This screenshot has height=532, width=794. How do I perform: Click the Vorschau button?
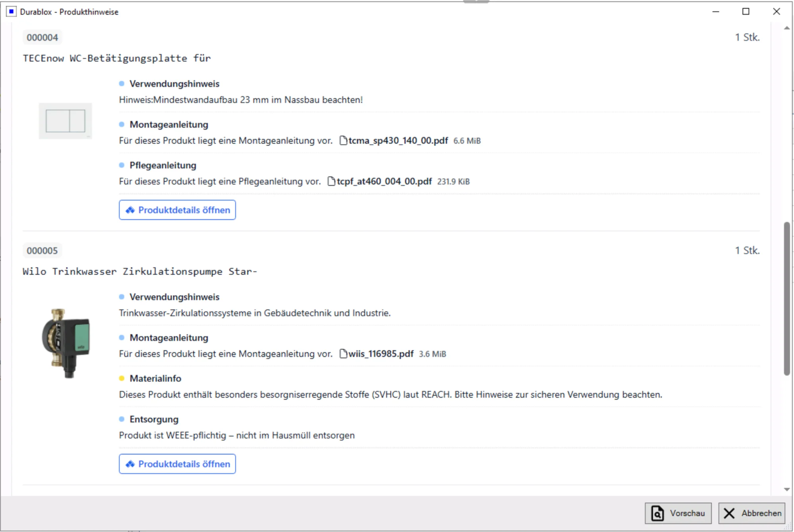coord(677,513)
